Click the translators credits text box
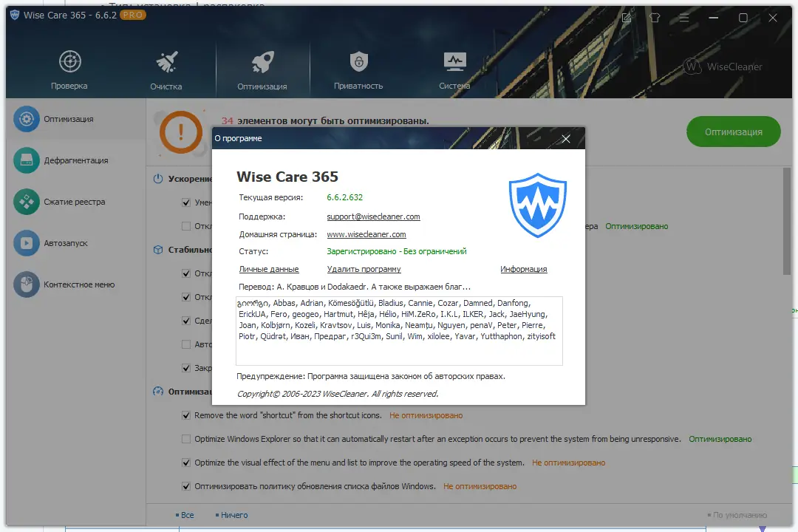 399,331
